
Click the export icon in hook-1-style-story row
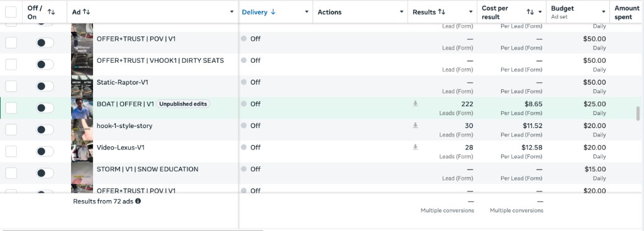[x=415, y=126]
